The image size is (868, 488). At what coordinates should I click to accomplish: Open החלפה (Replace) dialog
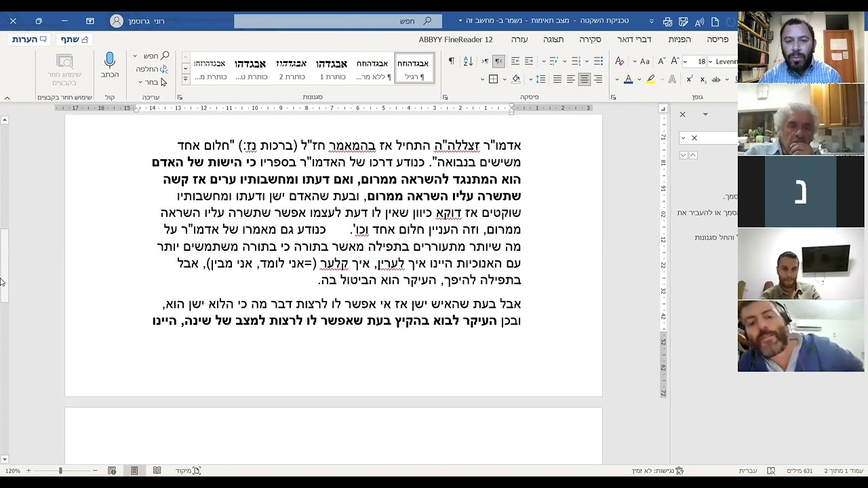coord(152,69)
